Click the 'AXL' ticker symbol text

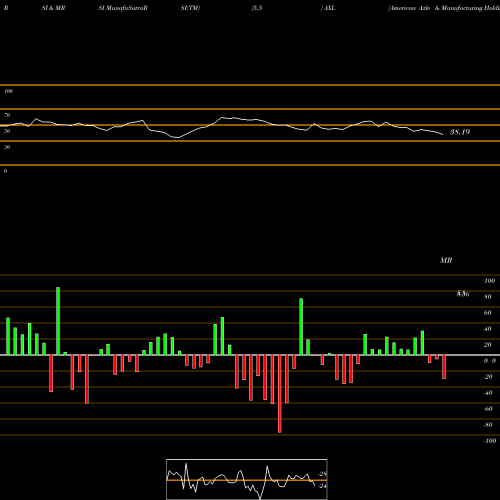329,8
